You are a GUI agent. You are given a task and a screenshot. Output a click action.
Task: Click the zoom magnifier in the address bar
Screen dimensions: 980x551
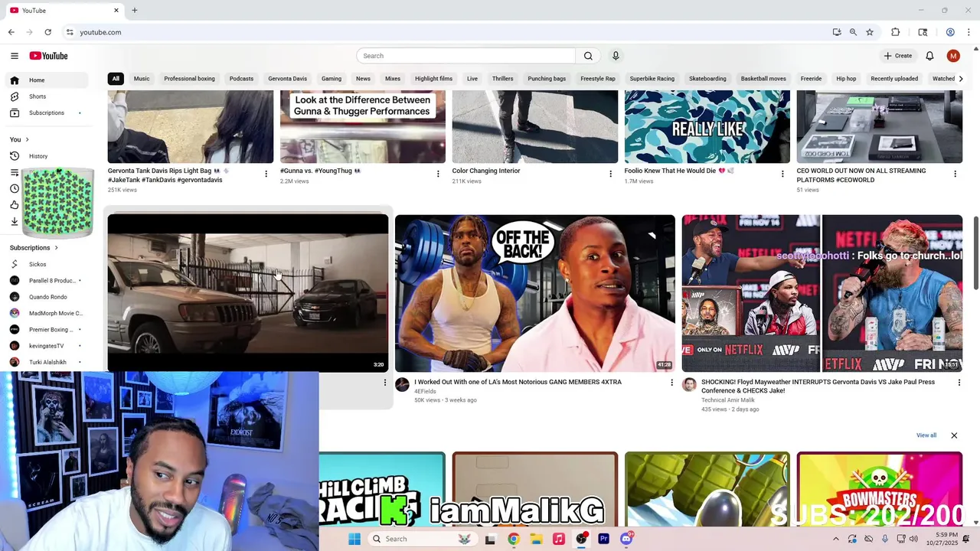tap(853, 32)
